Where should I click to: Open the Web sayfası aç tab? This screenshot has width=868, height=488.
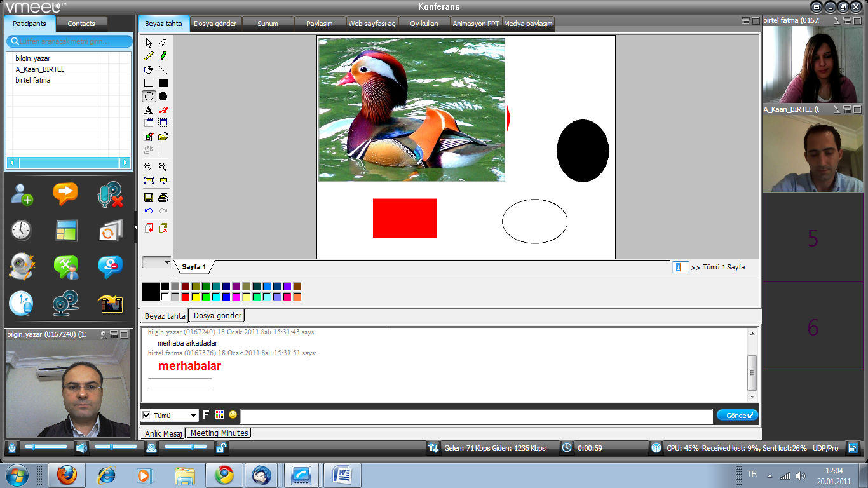click(x=372, y=24)
